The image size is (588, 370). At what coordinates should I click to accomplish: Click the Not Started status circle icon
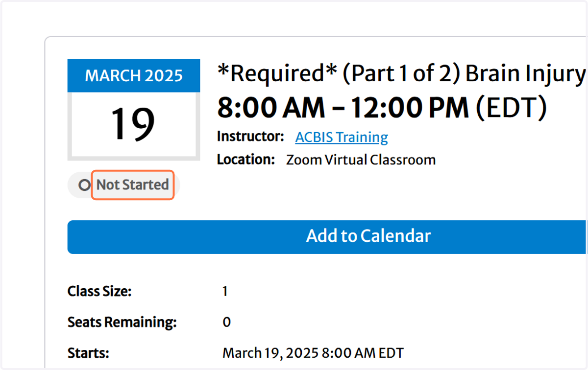(x=85, y=185)
